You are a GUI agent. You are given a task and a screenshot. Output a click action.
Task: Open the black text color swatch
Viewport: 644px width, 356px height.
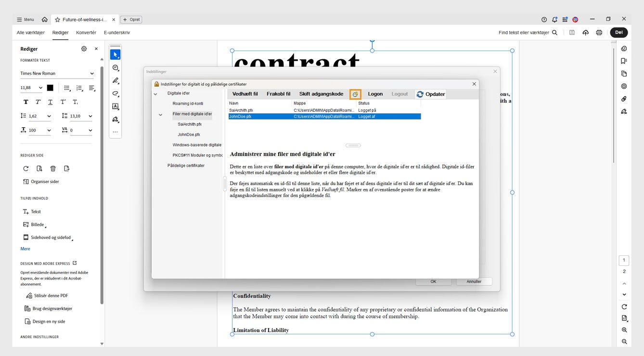pos(50,88)
